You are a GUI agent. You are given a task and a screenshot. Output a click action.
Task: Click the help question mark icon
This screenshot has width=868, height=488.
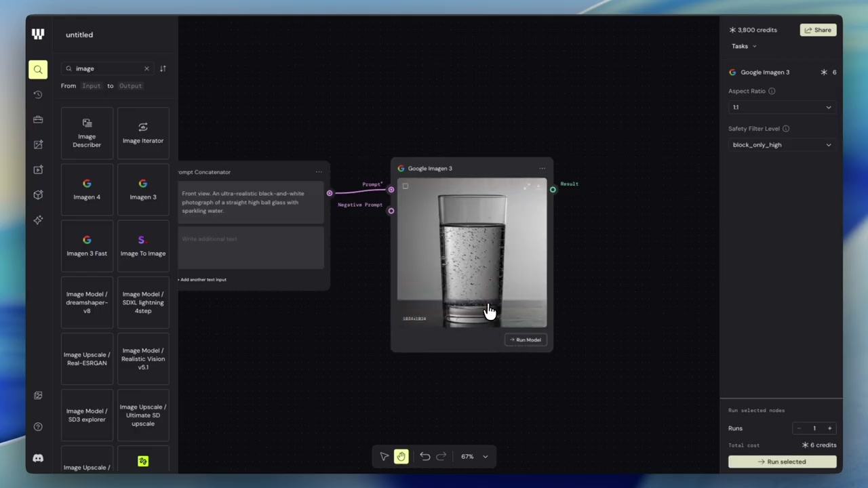pos(38,426)
